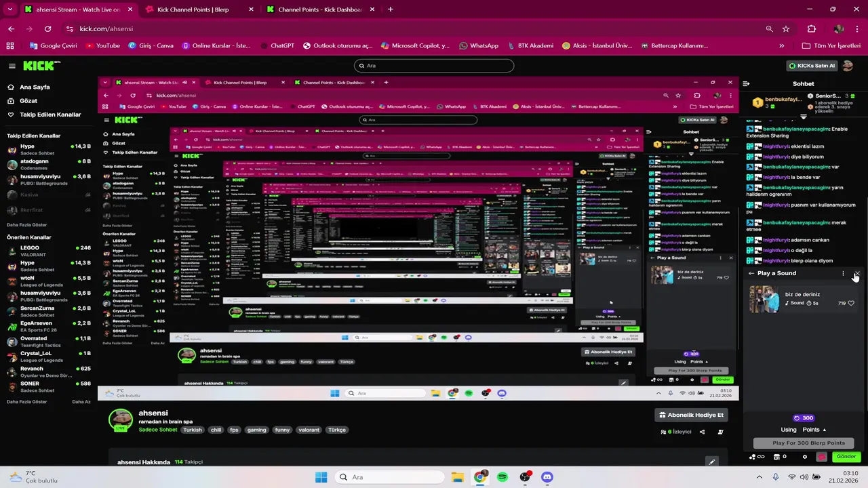The width and height of the screenshot is (868, 488).
Task: Go back from Play a Sound panel
Action: coord(751,273)
